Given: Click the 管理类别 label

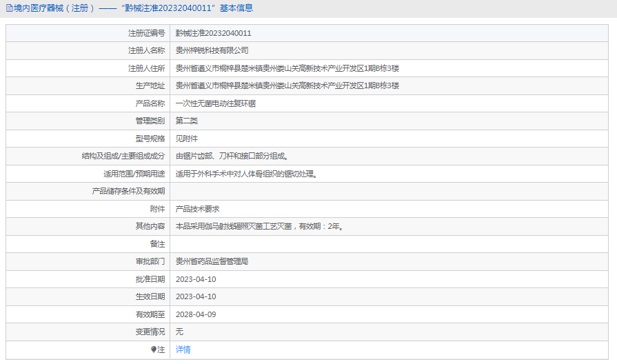Looking at the screenshot, I should tap(150, 121).
